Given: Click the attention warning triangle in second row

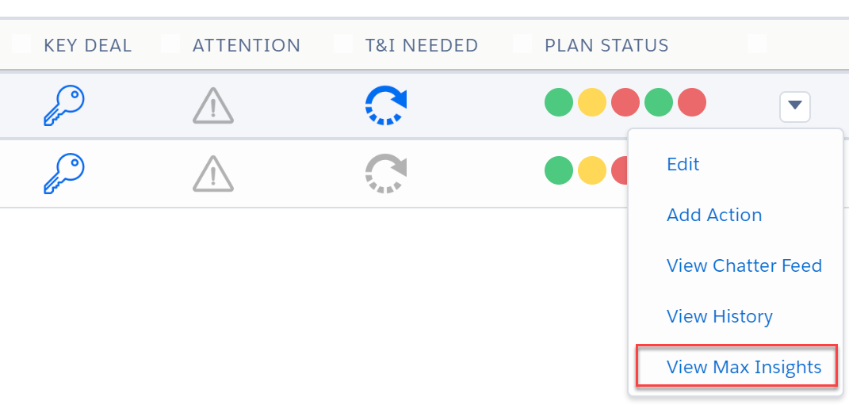Looking at the screenshot, I should point(213,174).
